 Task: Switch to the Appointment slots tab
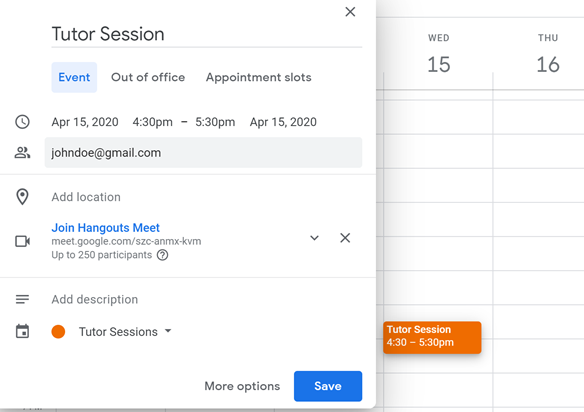coord(259,77)
